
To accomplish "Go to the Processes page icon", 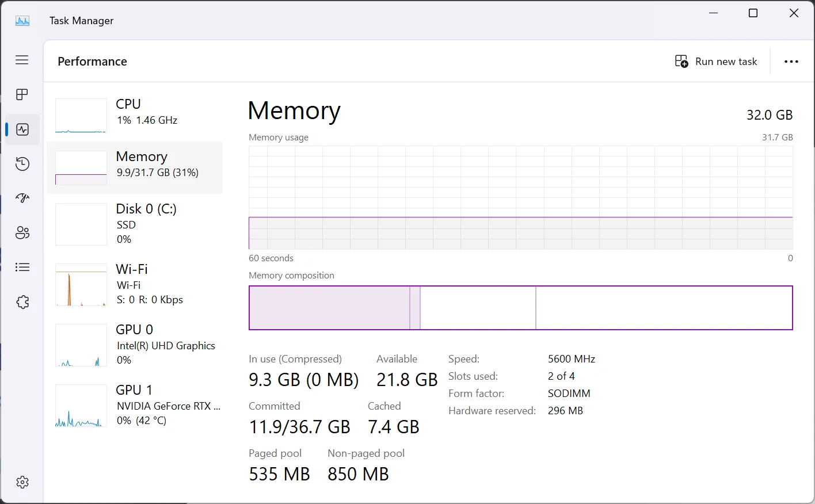I will pyautogui.click(x=22, y=94).
